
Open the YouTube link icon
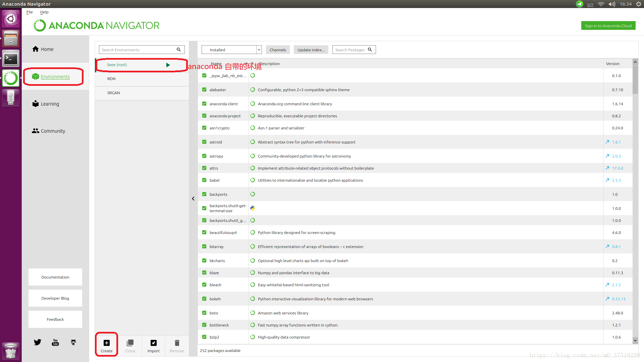click(x=55, y=342)
